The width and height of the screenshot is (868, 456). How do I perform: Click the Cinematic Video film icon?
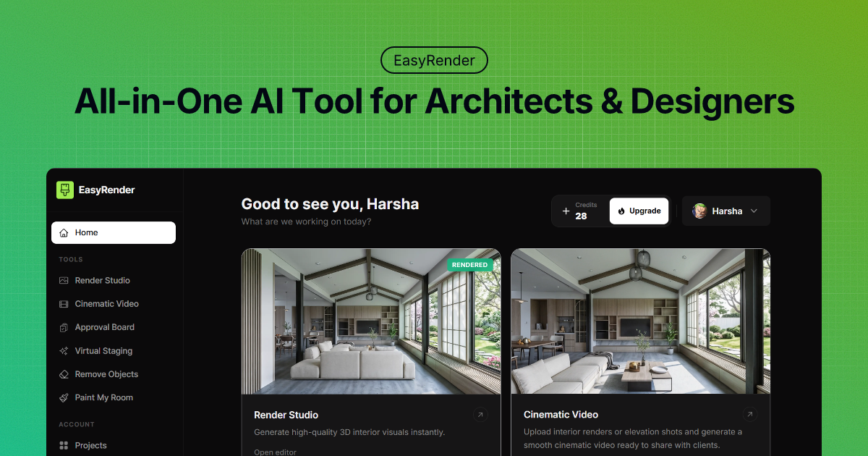(x=64, y=304)
